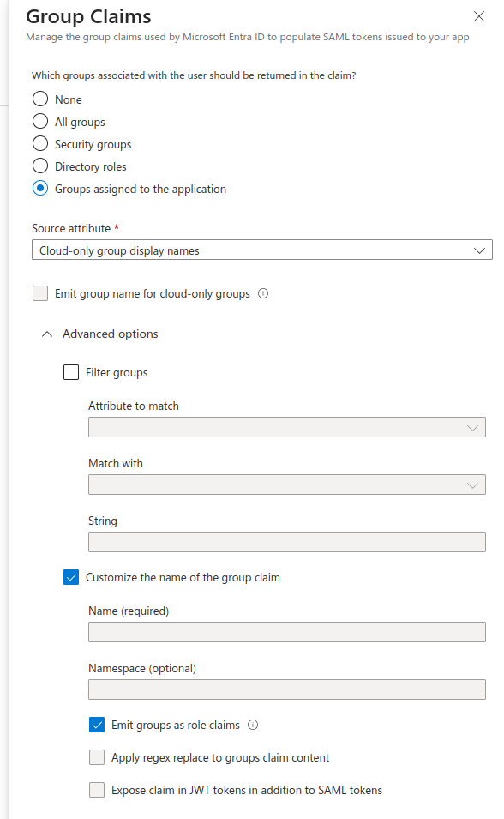Check Expose claim in JWT tokens option
Viewport: 504px width, 819px height.
coord(97,790)
